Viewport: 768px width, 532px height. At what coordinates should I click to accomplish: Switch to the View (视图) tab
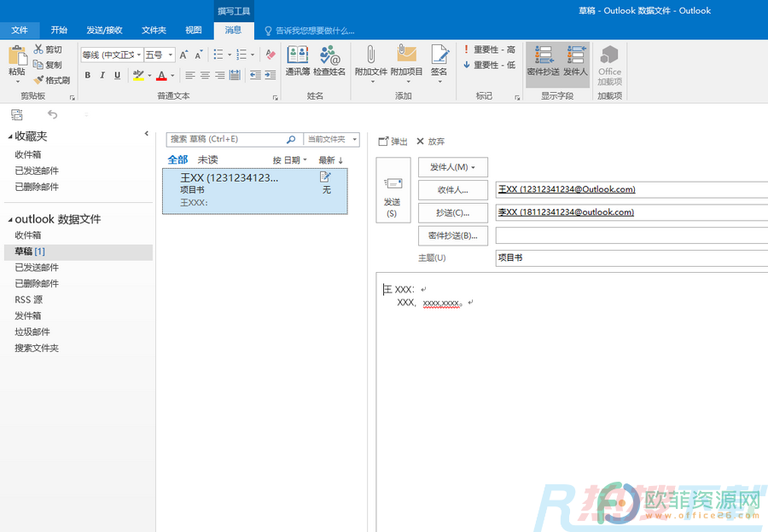click(x=194, y=30)
